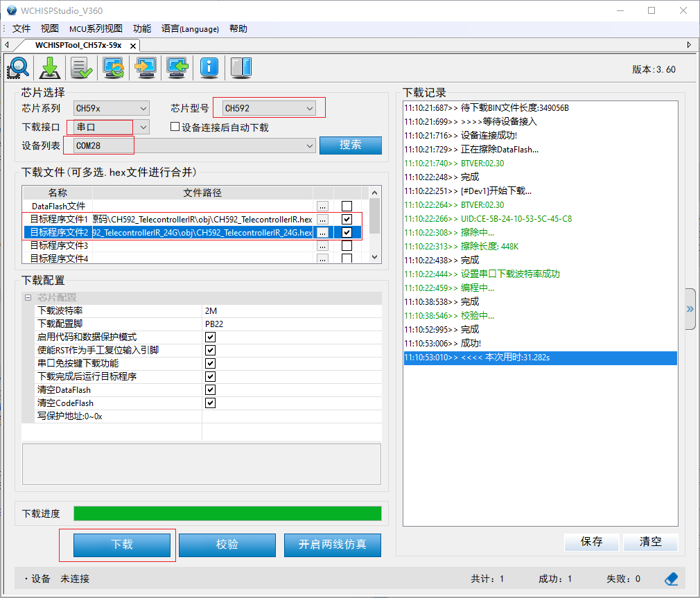700x598 pixels.
Task: Open the 功能 menu
Action: tap(142, 28)
